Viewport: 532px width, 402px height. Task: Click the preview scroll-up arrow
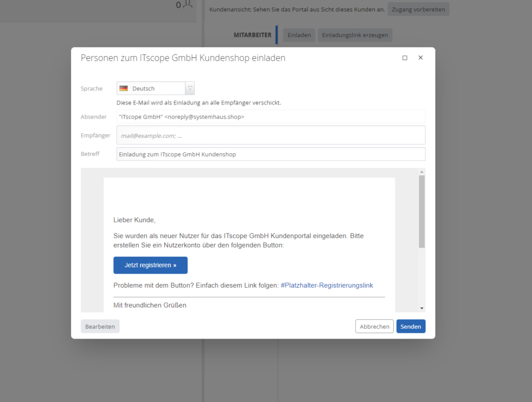tap(422, 172)
